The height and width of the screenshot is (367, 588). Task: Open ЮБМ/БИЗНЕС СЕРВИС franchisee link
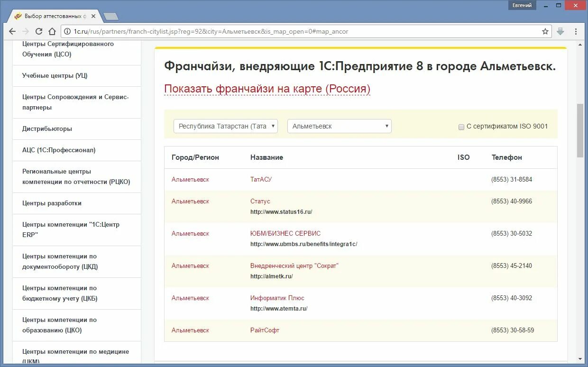tap(285, 234)
